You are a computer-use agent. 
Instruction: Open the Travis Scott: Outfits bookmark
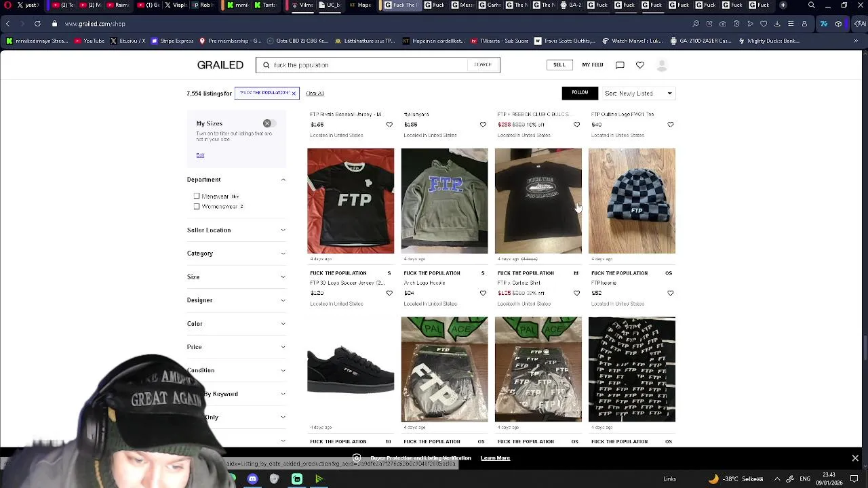coord(564,41)
